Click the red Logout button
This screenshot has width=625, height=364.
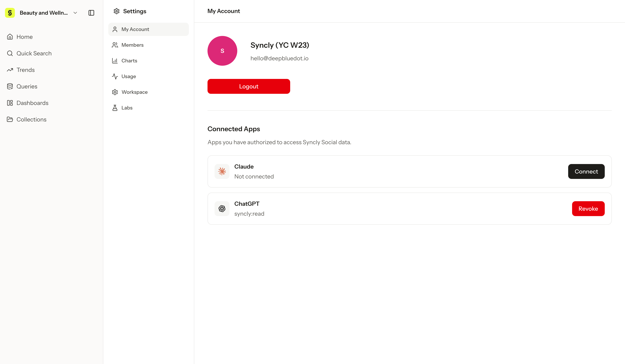[x=249, y=86]
